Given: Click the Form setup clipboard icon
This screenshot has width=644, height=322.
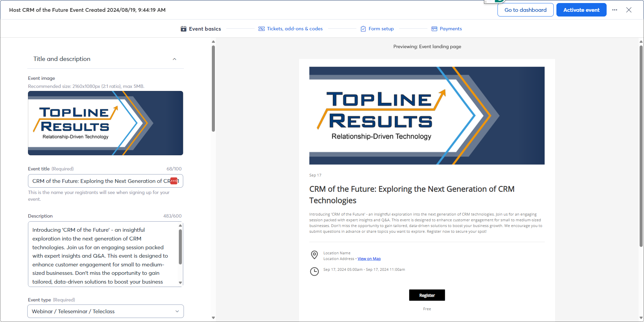Looking at the screenshot, I should (x=363, y=29).
